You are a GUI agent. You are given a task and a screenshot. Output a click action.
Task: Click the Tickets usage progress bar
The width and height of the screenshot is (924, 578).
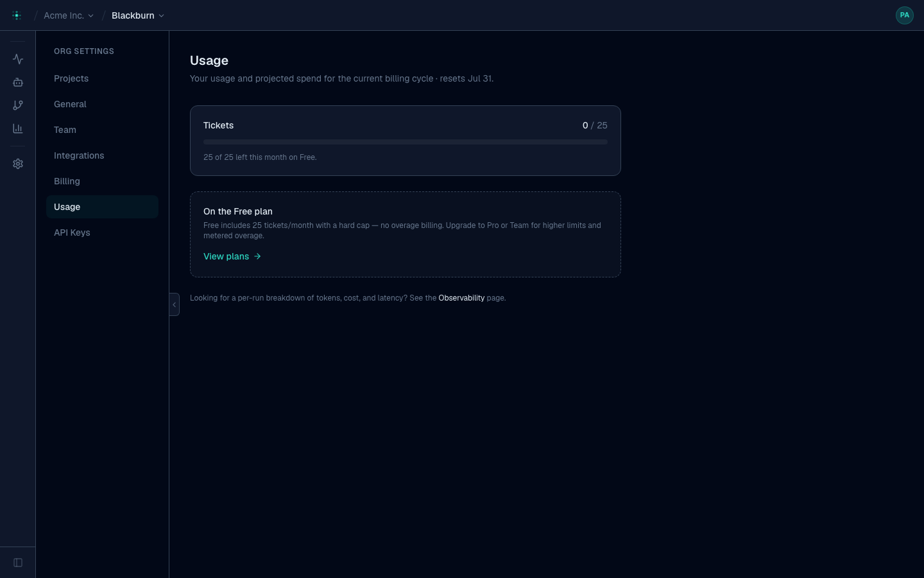[406, 142]
